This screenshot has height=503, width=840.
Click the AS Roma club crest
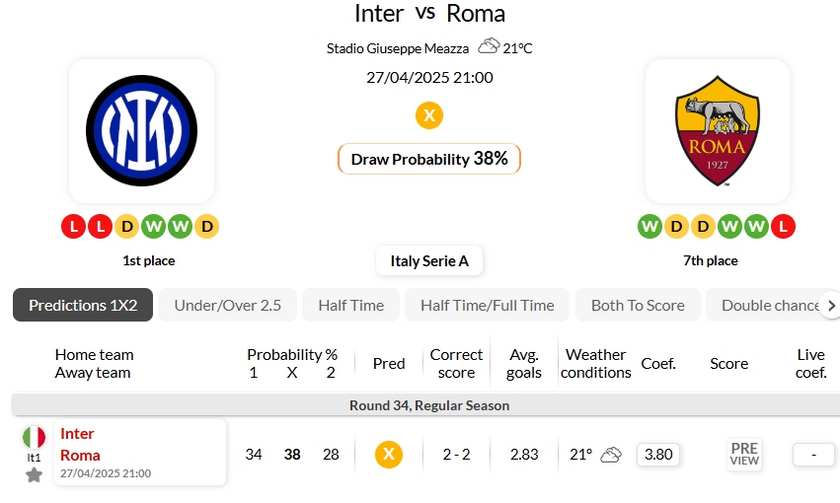coord(717,131)
